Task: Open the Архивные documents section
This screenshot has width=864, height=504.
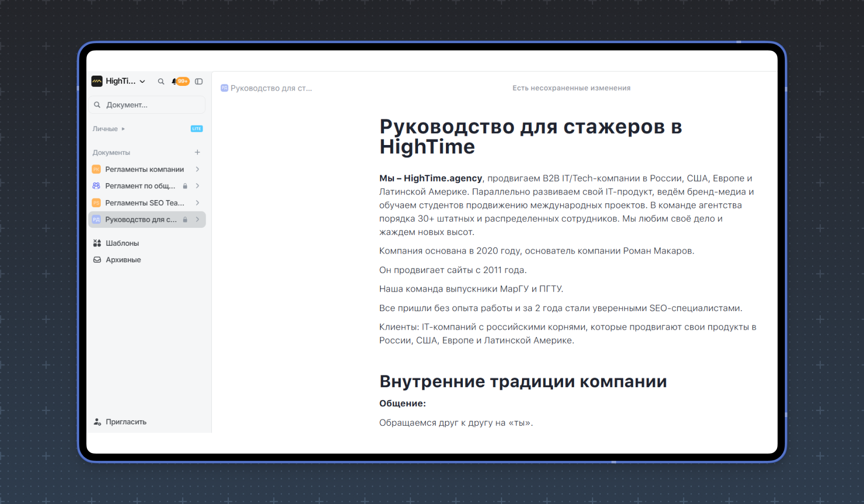Action: (123, 260)
